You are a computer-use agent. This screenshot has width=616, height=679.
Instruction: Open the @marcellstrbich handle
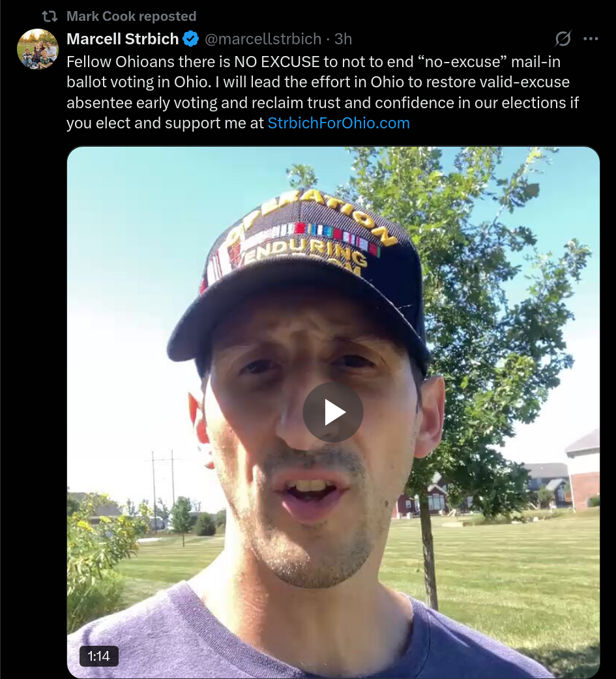[263, 39]
